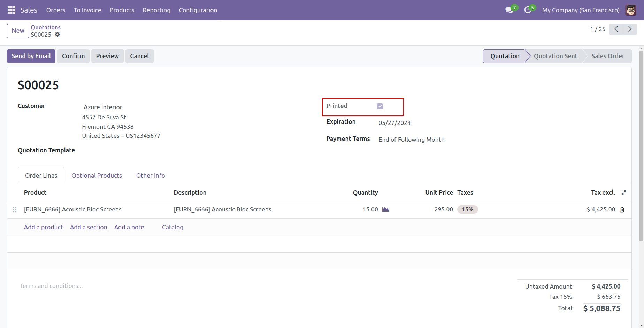Click the 15% tax tag
Image resolution: width=644 pixels, height=328 pixels.
pyautogui.click(x=467, y=209)
